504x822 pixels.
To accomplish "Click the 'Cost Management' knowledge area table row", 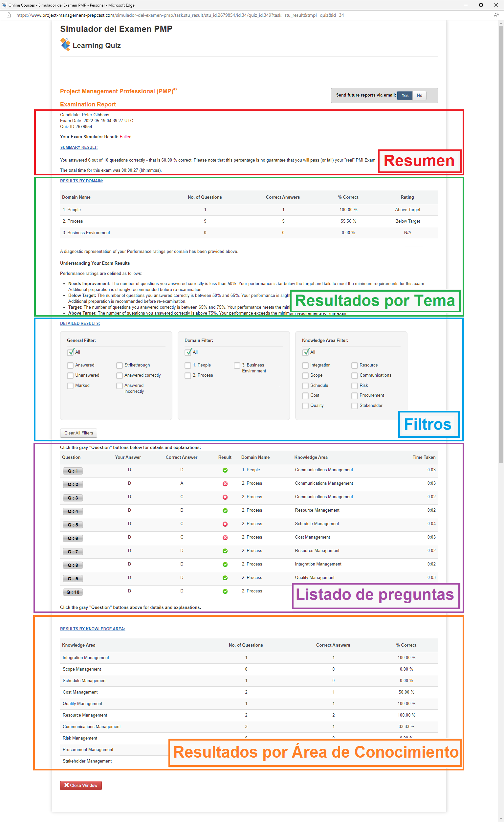I will pyautogui.click(x=249, y=692).
